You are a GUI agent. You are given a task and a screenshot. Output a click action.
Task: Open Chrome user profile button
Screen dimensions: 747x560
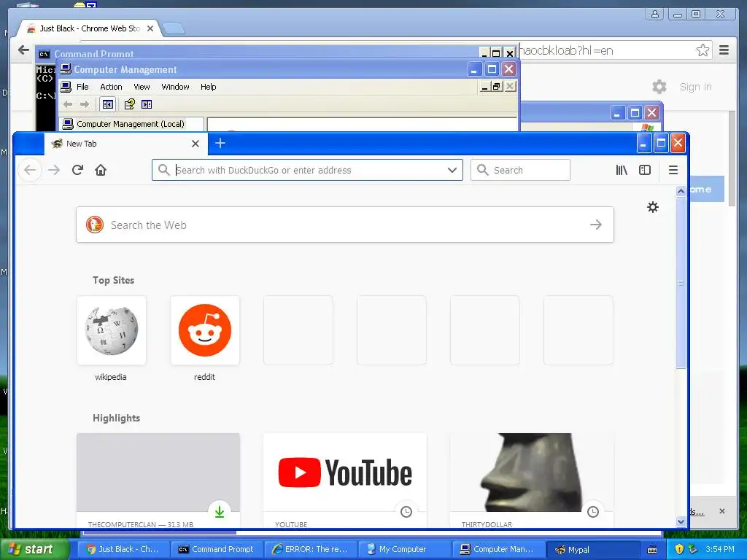[655, 14]
